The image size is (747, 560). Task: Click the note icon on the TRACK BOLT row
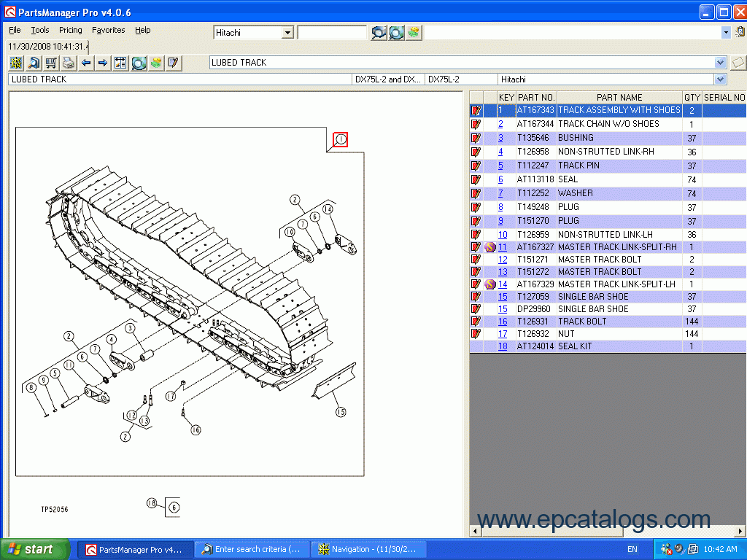click(x=476, y=322)
